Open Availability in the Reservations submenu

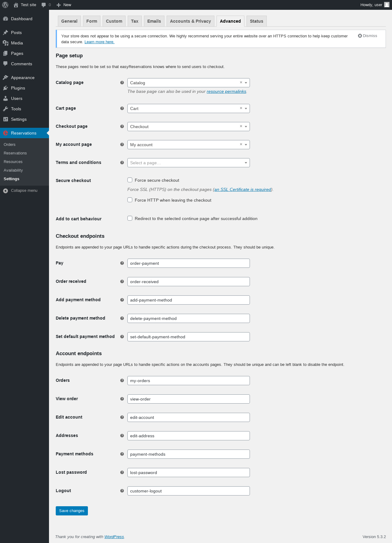pos(13,170)
